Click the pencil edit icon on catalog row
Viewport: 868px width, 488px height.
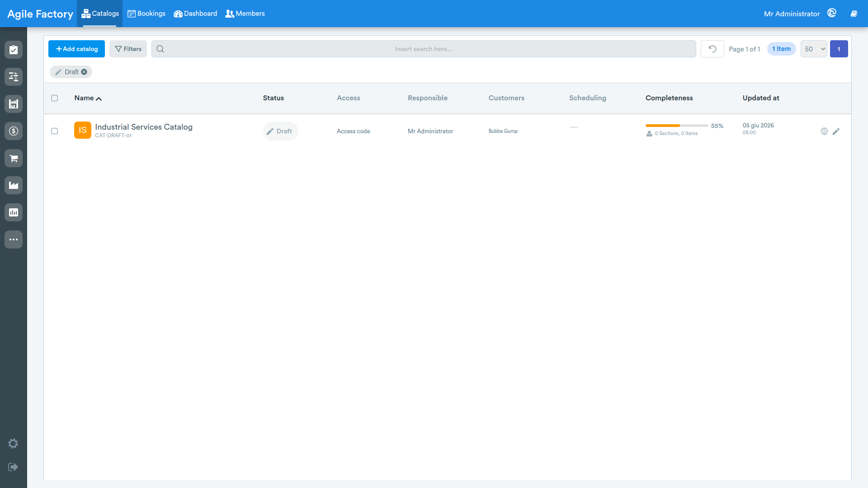click(x=836, y=131)
